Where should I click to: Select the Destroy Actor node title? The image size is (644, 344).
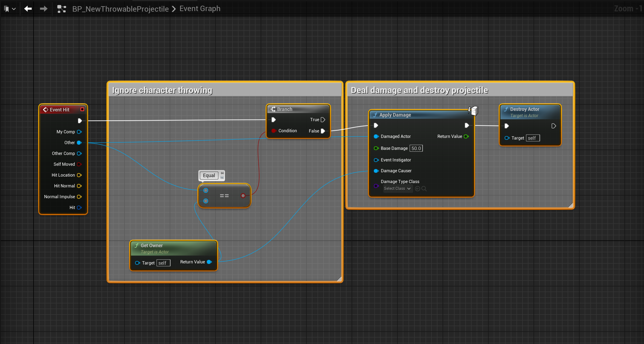524,109
